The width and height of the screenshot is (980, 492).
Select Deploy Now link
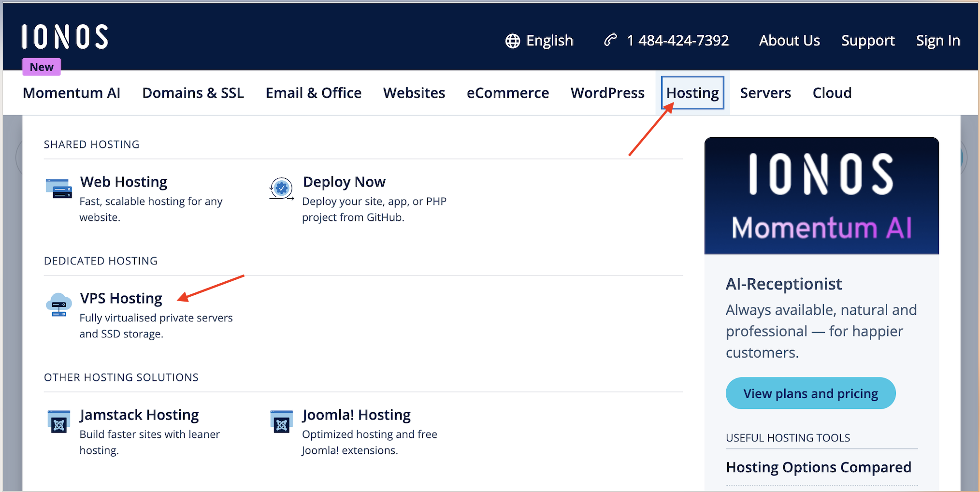tap(344, 182)
